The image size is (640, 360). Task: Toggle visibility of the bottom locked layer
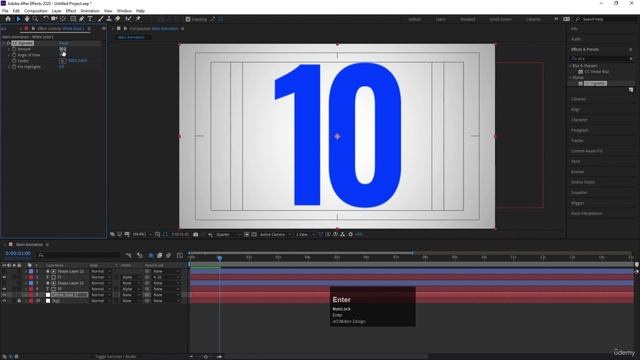point(4,301)
